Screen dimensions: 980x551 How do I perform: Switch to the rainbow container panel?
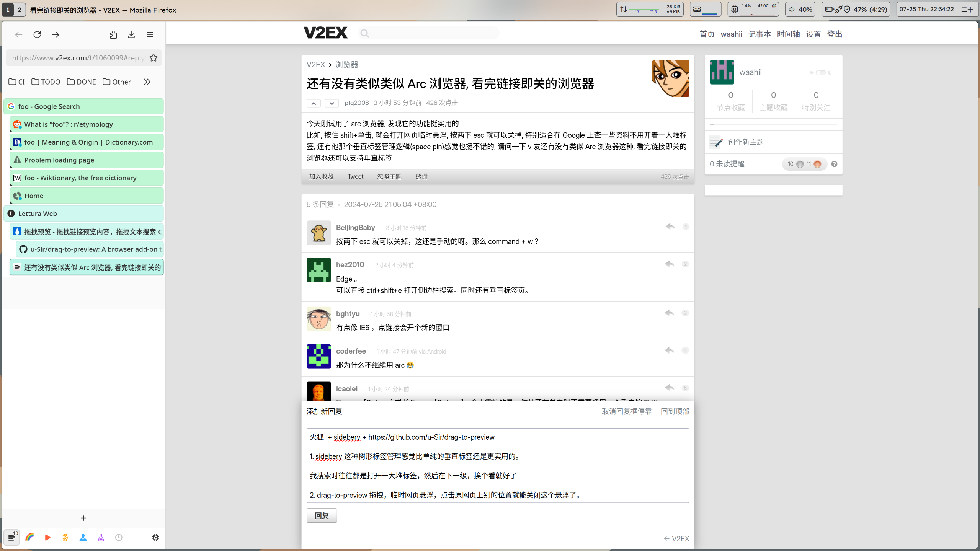click(x=29, y=538)
